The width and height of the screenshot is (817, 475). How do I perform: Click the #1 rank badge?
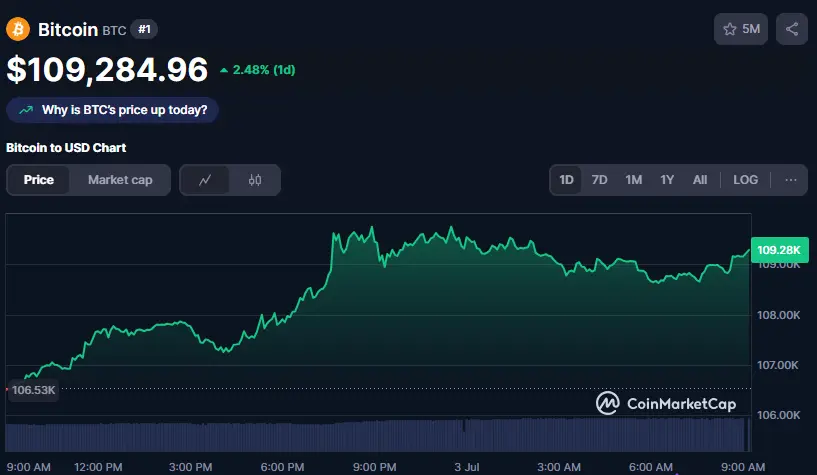(144, 29)
